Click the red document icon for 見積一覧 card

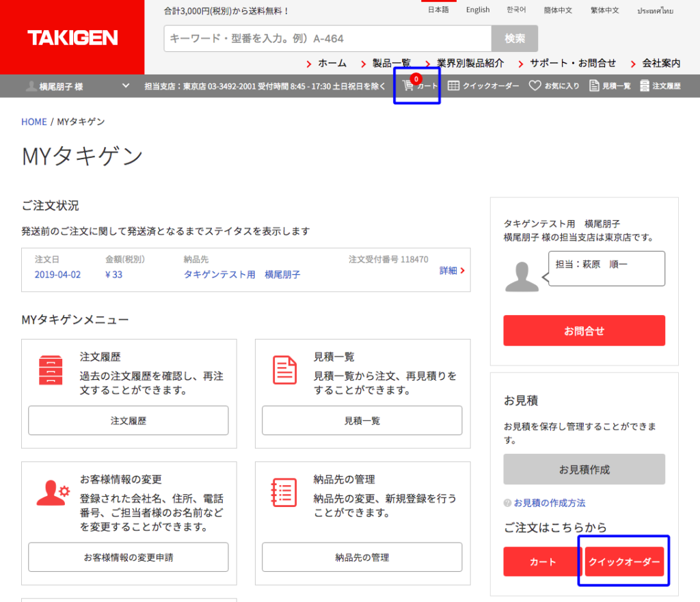coord(284,370)
